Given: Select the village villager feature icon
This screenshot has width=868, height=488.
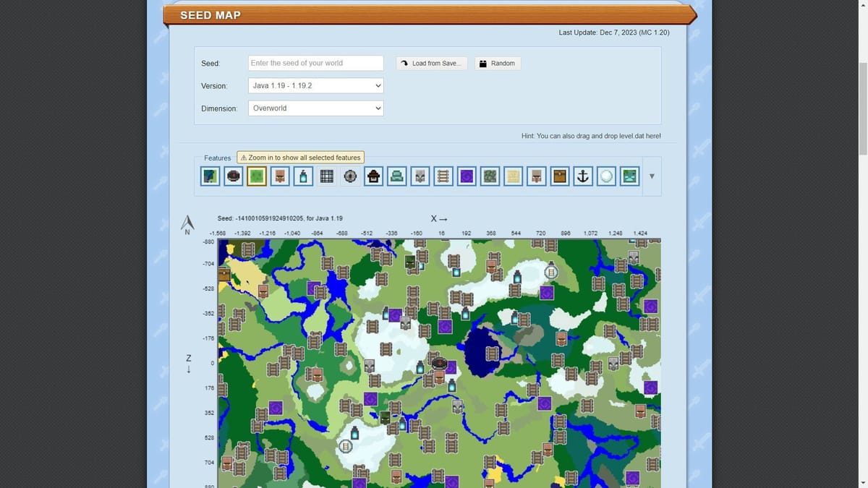Looking at the screenshot, I should pyautogui.click(x=279, y=176).
